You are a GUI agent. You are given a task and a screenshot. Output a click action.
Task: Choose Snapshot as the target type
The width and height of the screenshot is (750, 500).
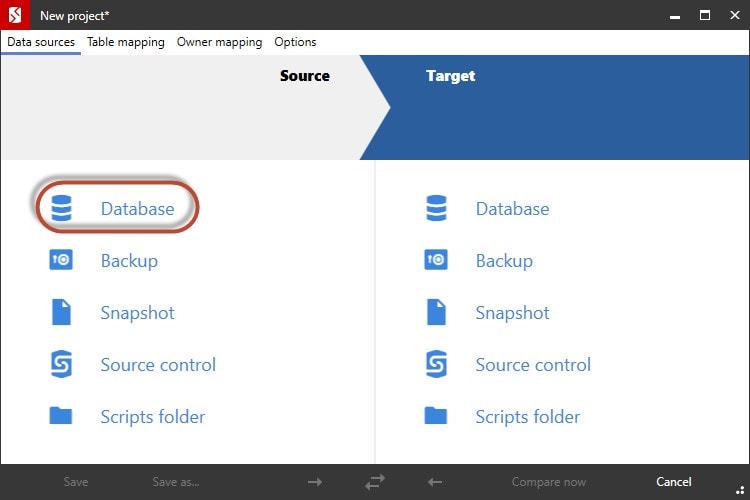[x=512, y=313]
